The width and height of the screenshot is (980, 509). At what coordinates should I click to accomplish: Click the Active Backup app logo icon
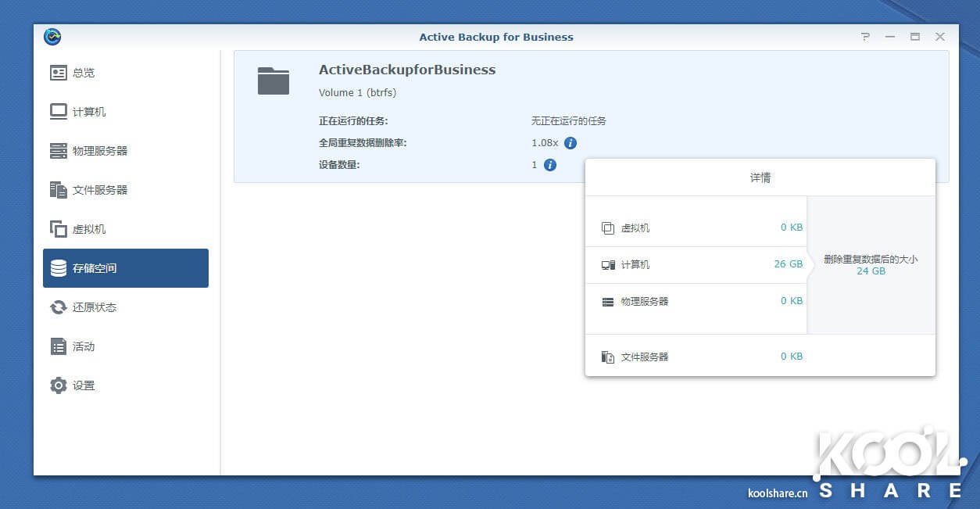tap(52, 37)
